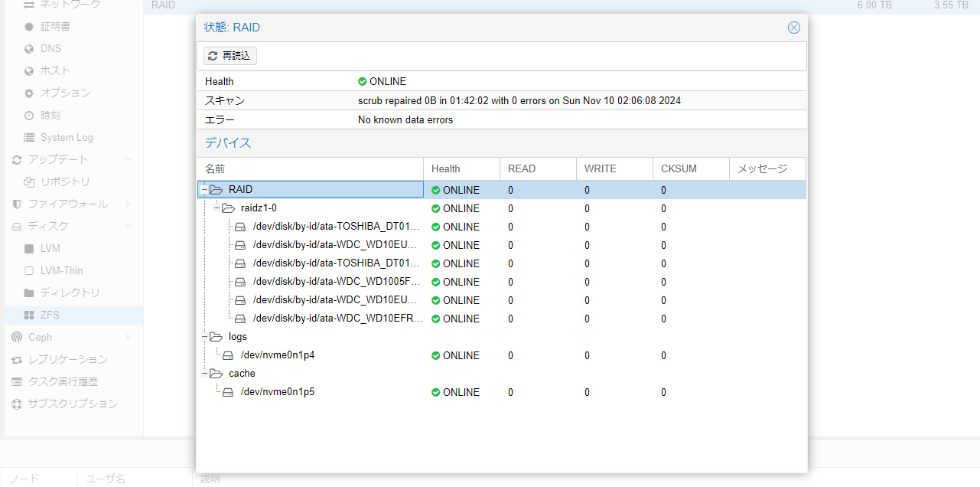
Task: Select LVM in the disk section
Action: [x=50, y=249]
